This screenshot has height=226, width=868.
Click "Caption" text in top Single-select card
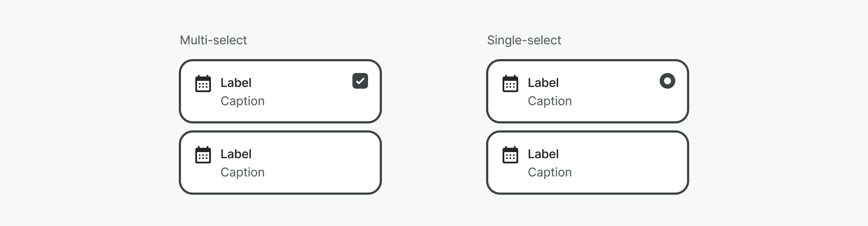[x=550, y=101]
